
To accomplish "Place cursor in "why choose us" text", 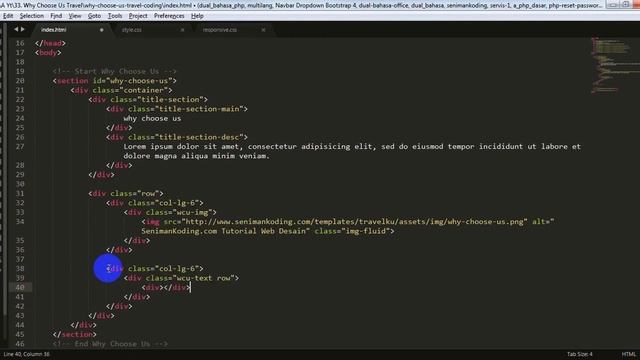I will coord(152,118).
